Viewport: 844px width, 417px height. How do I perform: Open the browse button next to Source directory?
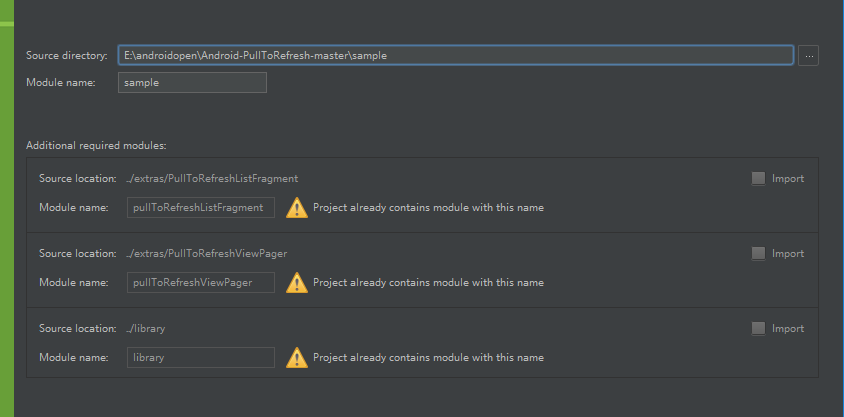[x=808, y=55]
